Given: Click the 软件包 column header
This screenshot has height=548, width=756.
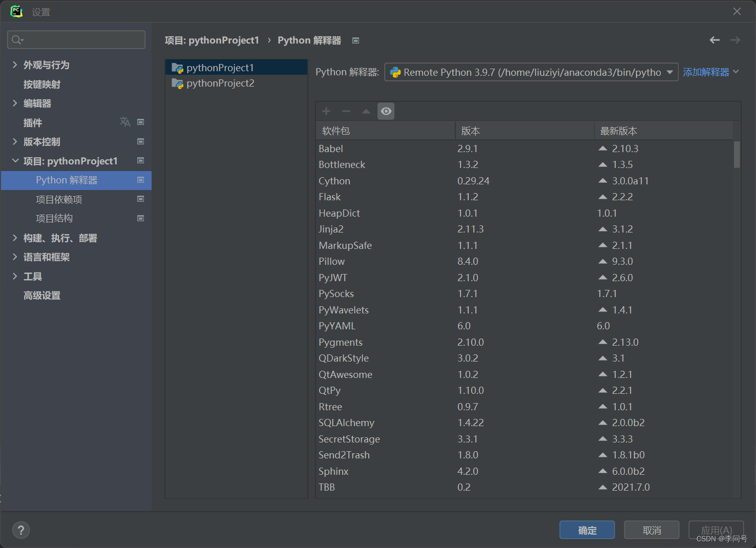Looking at the screenshot, I should (x=385, y=131).
